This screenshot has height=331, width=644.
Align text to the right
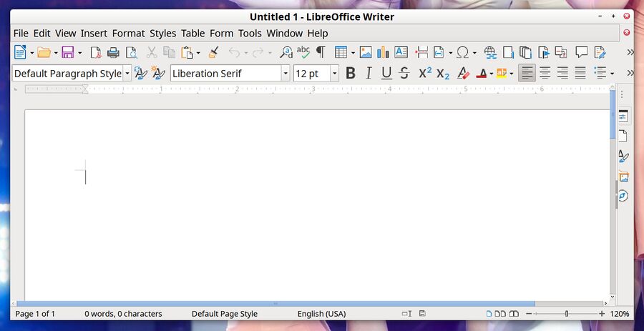pyautogui.click(x=562, y=74)
